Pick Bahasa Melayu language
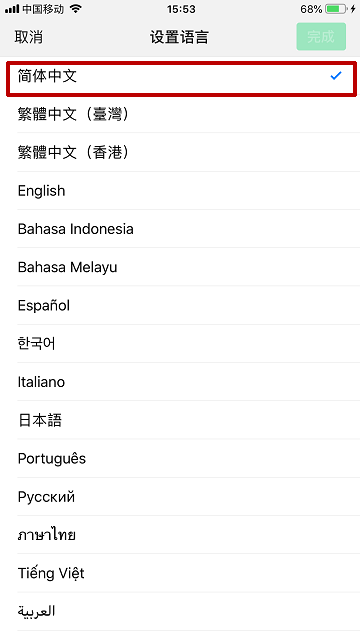 click(180, 267)
